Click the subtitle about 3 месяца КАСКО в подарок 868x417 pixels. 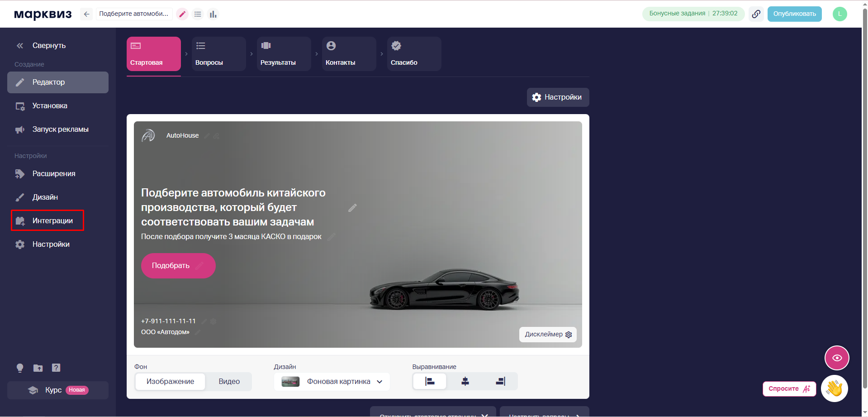pos(231,237)
